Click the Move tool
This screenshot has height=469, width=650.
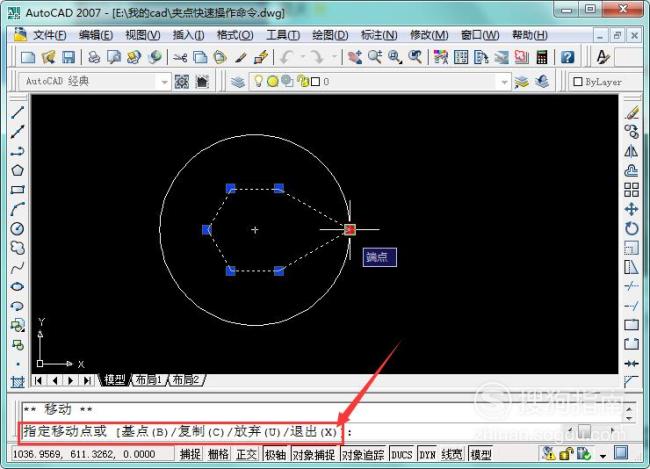tap(632, 209)
